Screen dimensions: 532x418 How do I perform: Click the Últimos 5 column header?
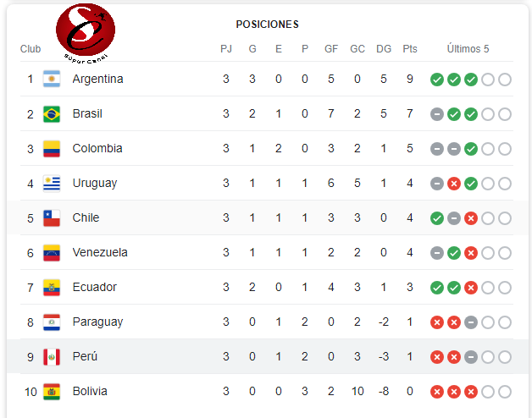(x=468, y=49)
